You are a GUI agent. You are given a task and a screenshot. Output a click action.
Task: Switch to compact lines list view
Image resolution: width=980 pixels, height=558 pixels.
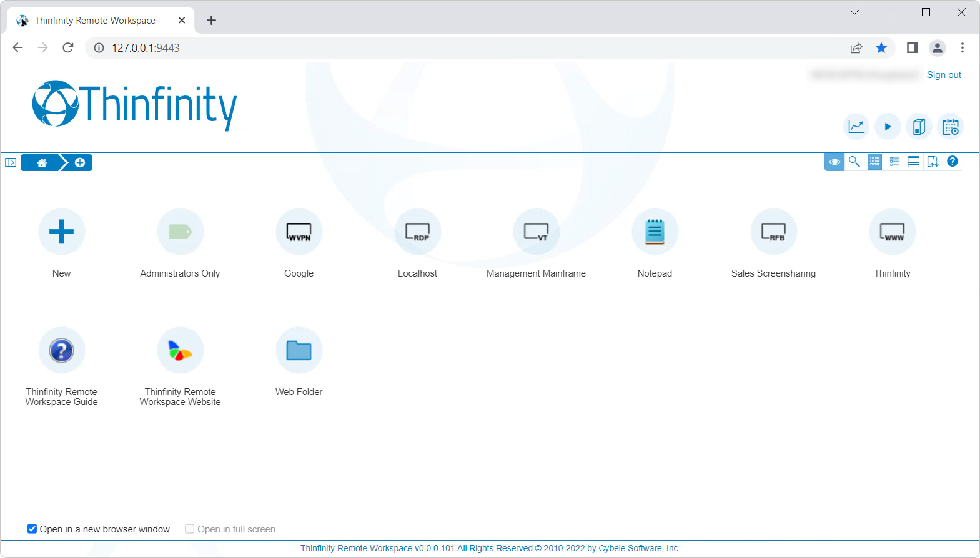pos(914,162)
